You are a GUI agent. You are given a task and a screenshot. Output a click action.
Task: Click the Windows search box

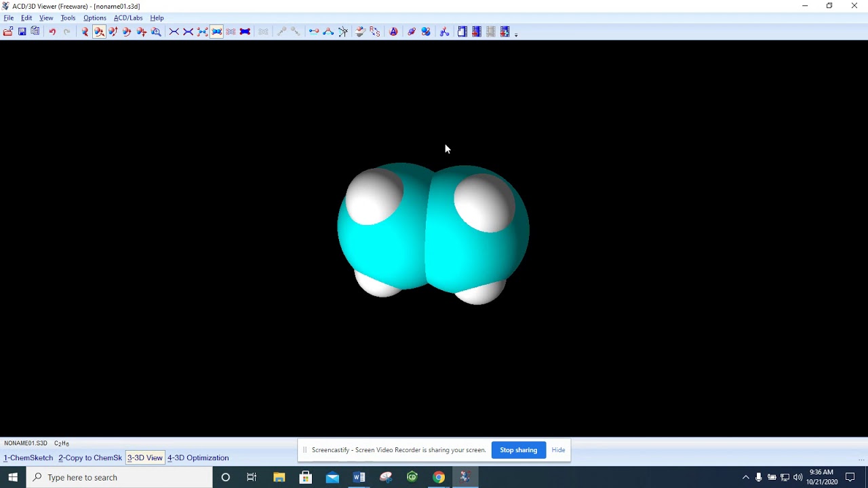(x=119, y=477)
